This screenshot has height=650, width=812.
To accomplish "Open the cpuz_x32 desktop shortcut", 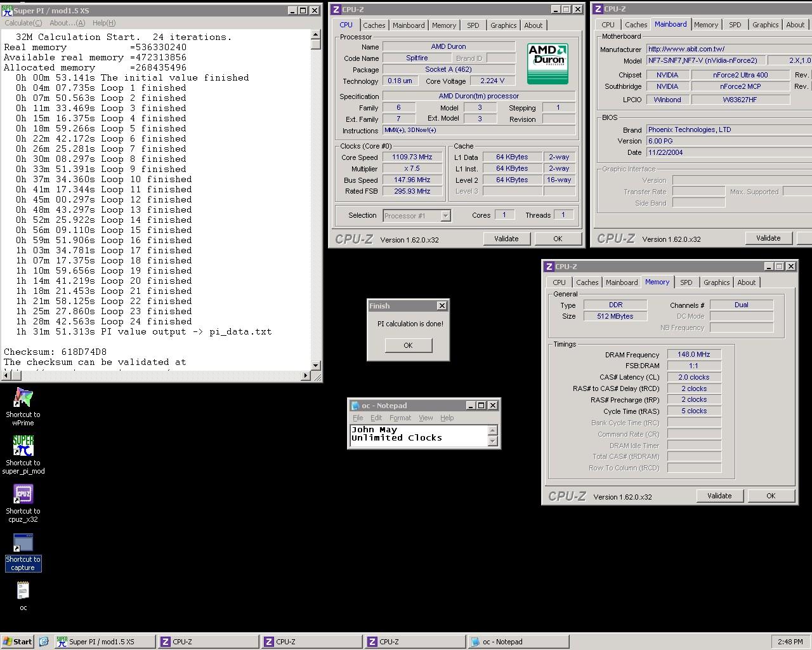I will pyautogui.click(x=23, y=503).
